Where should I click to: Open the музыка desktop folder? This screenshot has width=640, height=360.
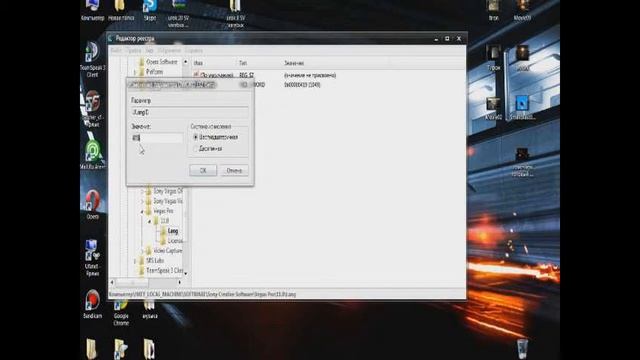coord(150,309)
